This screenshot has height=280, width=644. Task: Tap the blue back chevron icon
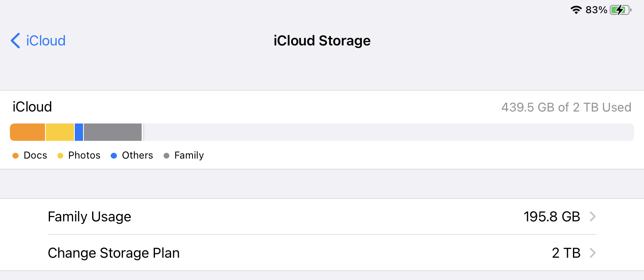coord(15,40)
